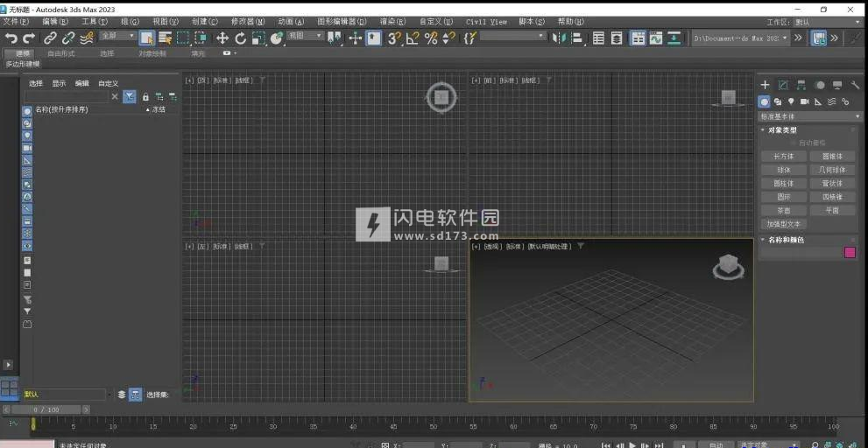The height and width of the screenshot is (448, 868).
Task: Open the workspace selector dropdown
Action: [x=828, y=22]
